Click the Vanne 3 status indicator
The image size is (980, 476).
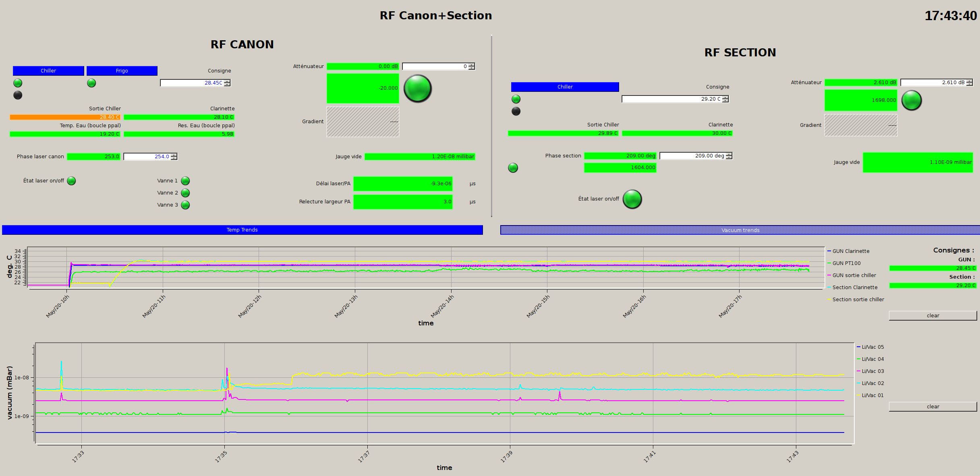(185, 205)
